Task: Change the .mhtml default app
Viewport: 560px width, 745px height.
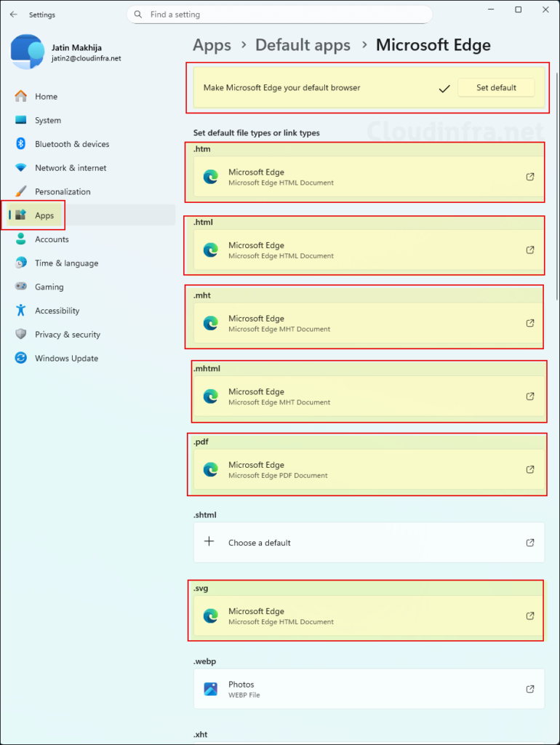Action: click(369, 397)
